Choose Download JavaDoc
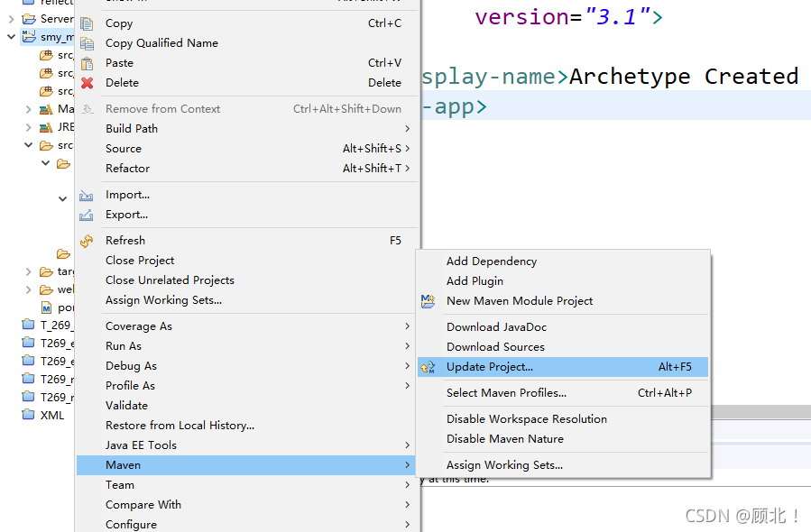Image resolution: width=811 pixels, height=532 pixels. (563, 326)
